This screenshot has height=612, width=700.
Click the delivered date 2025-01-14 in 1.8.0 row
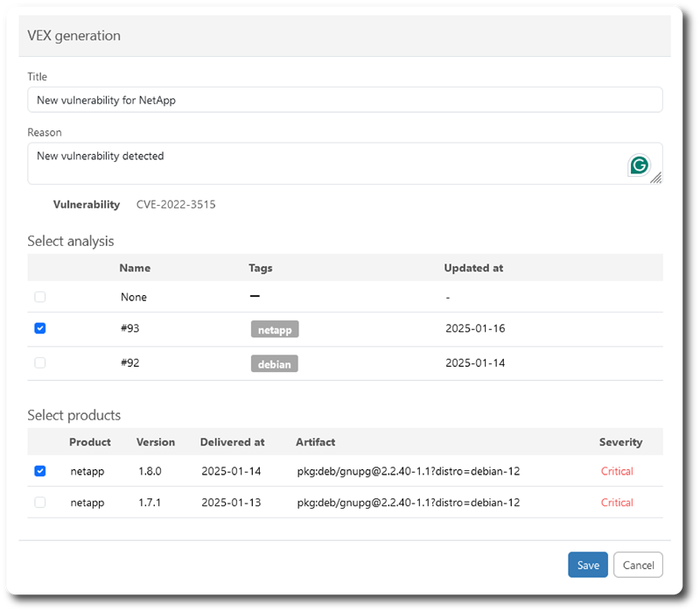(x=231, y=471)
